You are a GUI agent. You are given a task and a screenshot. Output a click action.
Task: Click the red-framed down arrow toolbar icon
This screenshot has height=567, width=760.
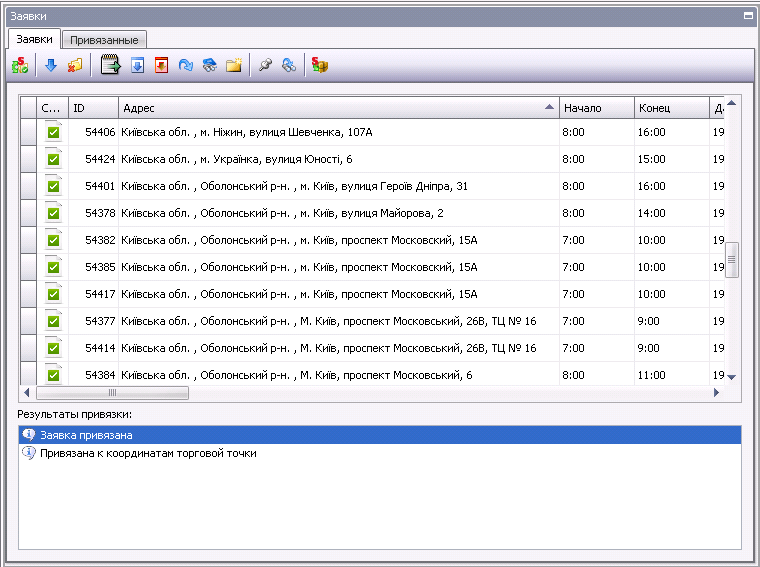tap(161, 66)
